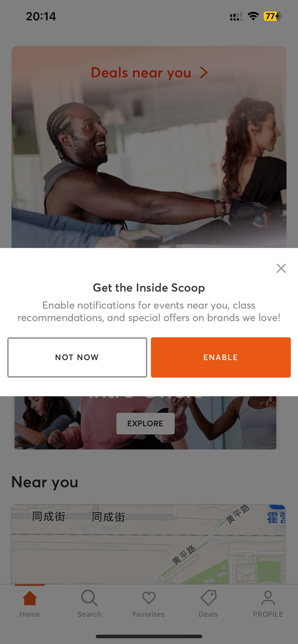Open the Deals near you heading
The width and height of the screenshot is (298, 644).
(141, 73)
